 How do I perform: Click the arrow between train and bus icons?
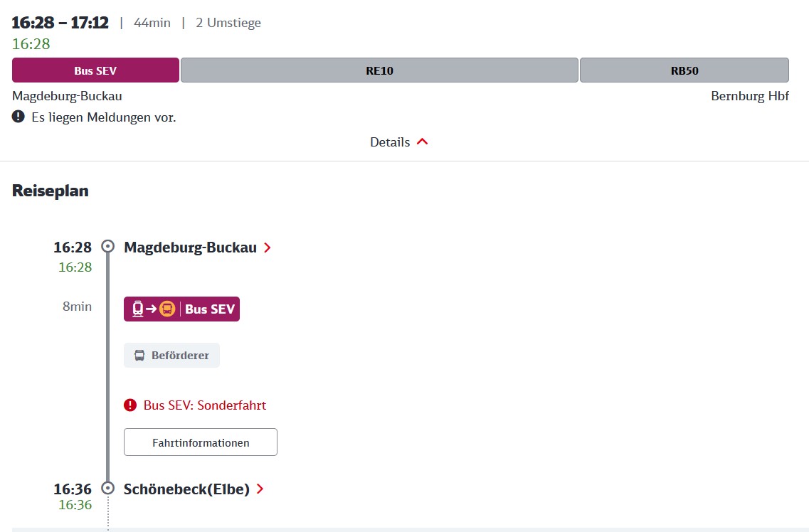151,309
